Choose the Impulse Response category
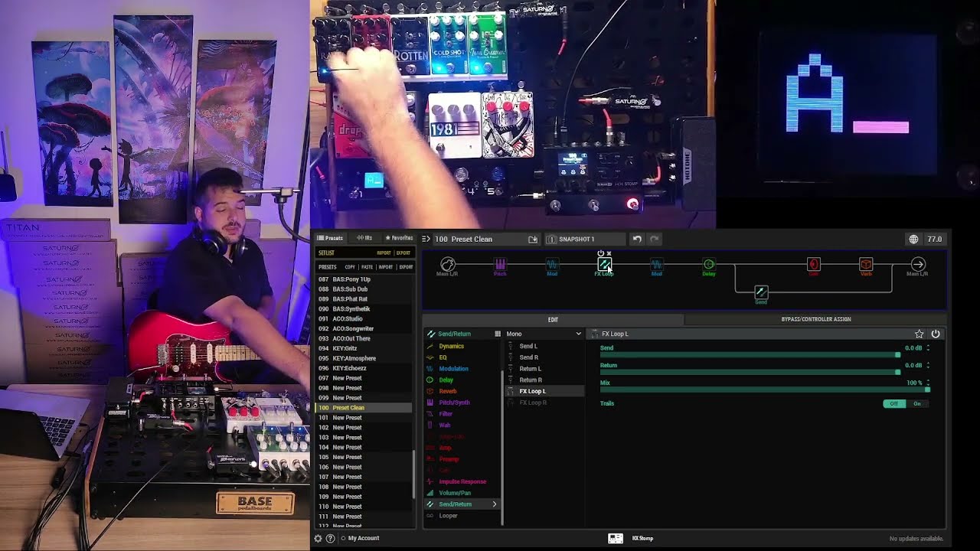 coord(462,481)
